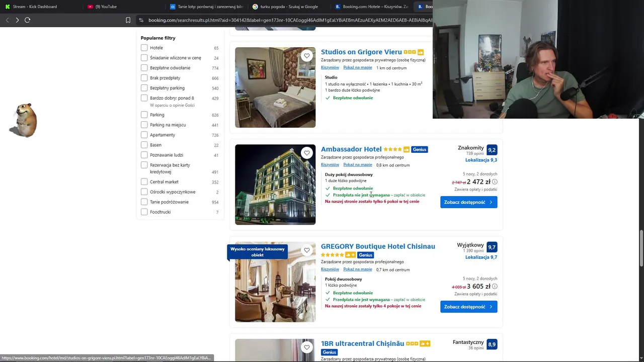Check Rezerwacja bez karty kredytowej filter
The height and width of the screenshot is (362, 644).
pyautogui.click(x=144, y=165)
